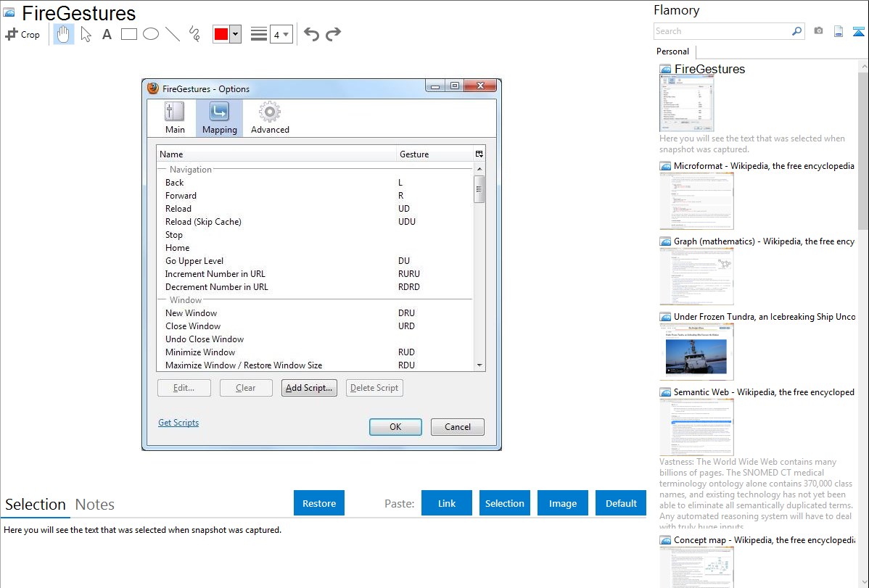
Task: Choose the arrow pointer tool
Action: click(86, 34)
